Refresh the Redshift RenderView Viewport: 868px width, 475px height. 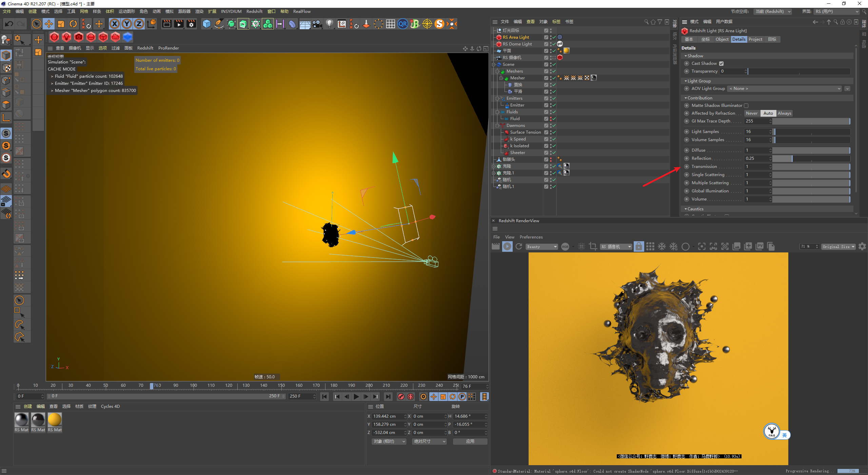pyautogui.click(x=519, y=246)
